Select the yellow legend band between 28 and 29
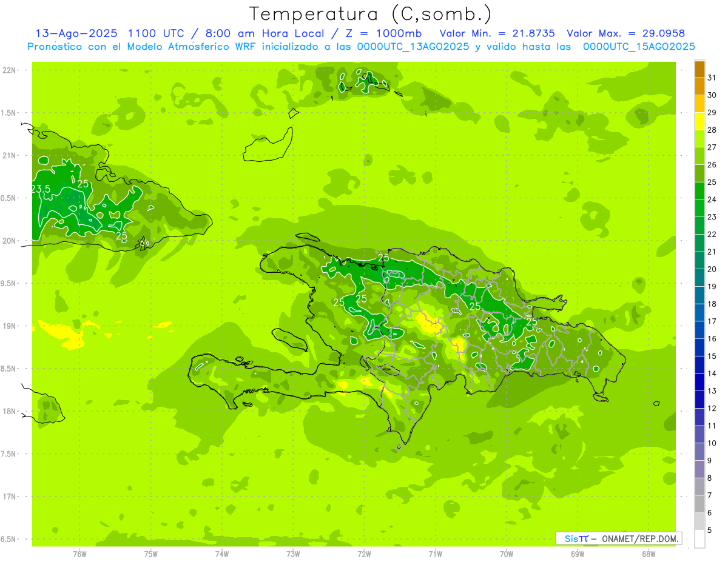The height and width of the screenshot is (562, 728). [699, 122]
